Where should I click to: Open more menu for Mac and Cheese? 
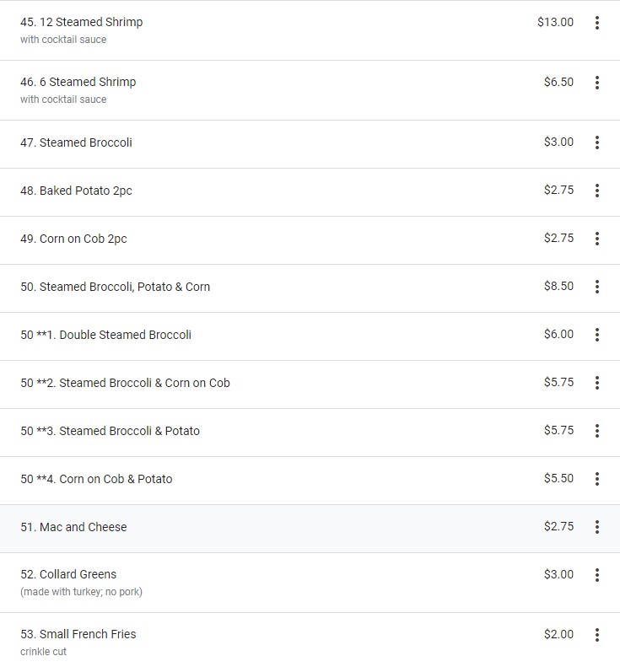click(x=597, y=527)
